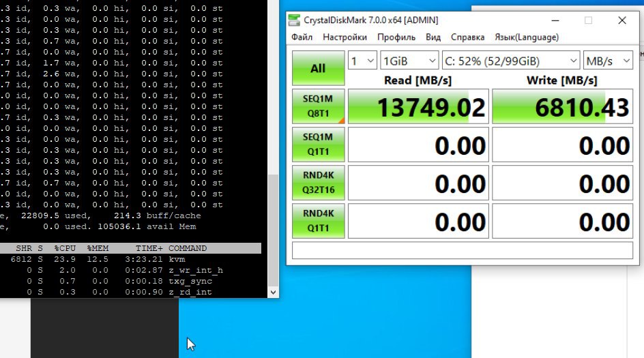Click SEQ1M Q1T1 read value 0.00
644x358 pixels.
[418, 145]
